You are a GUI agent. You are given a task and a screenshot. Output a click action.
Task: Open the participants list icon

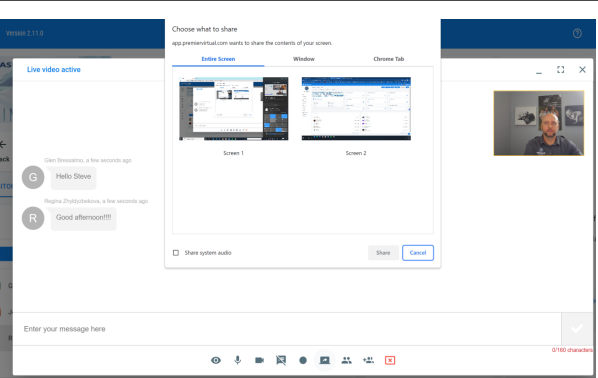coord(346,360)
